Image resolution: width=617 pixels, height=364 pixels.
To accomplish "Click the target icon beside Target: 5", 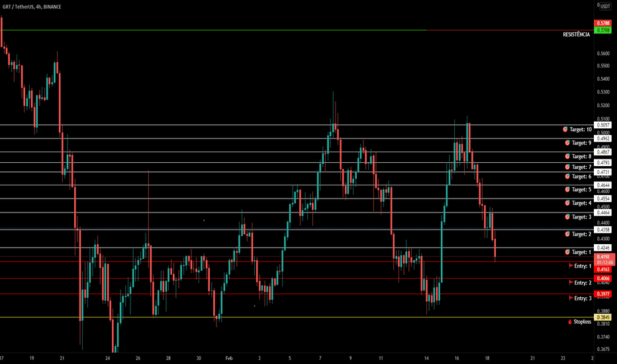I will click(x=567, y=189).
